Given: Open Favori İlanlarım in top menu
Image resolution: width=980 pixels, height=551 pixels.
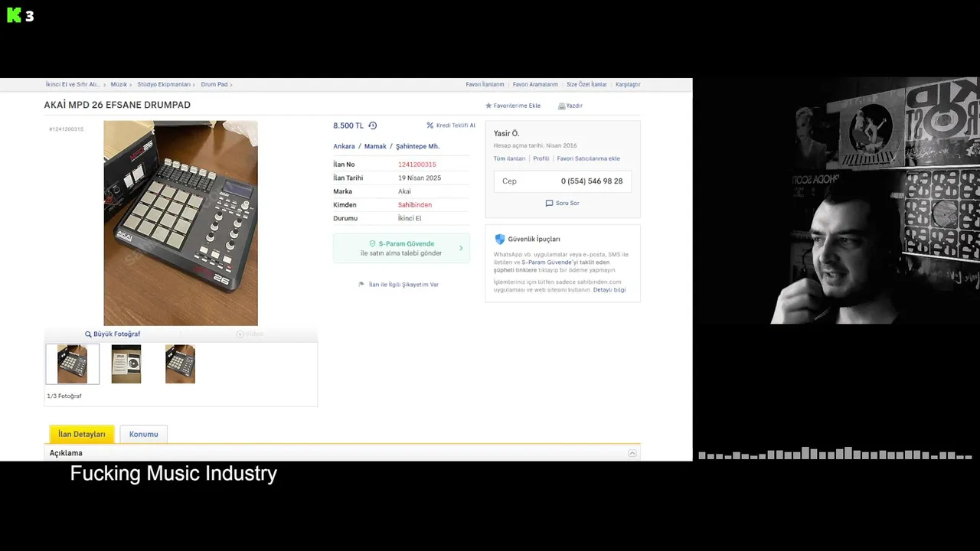Looking at the screenshot, I should point(485,84).
